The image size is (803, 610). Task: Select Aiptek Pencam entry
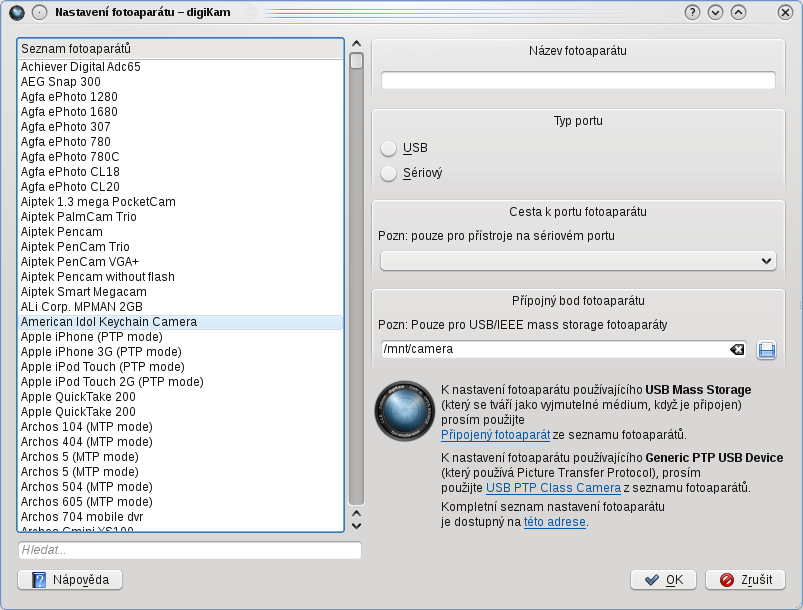pyautogui.click(x=180, y=232)
